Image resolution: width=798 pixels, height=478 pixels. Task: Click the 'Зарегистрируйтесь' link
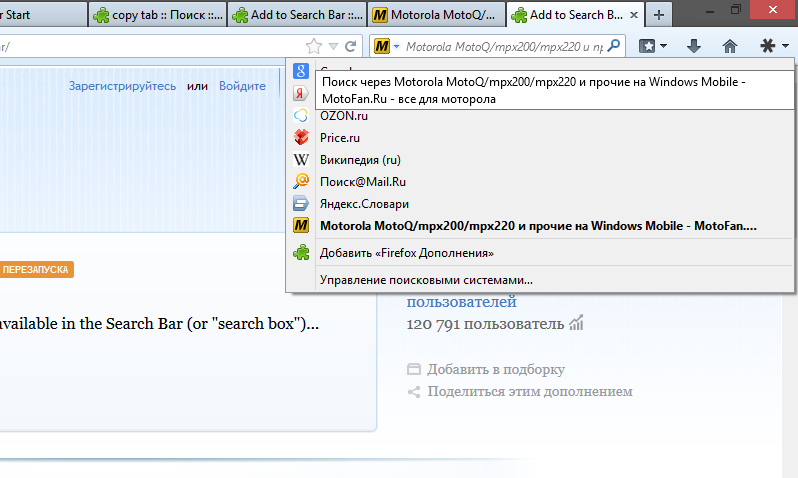coord(122,86)
